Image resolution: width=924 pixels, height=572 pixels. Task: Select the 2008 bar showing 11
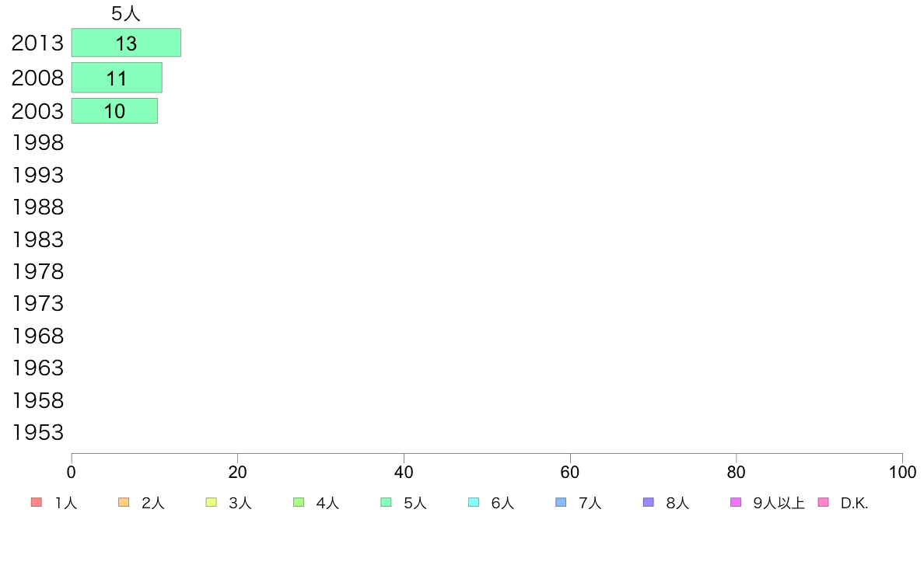[x=117, y=78]
